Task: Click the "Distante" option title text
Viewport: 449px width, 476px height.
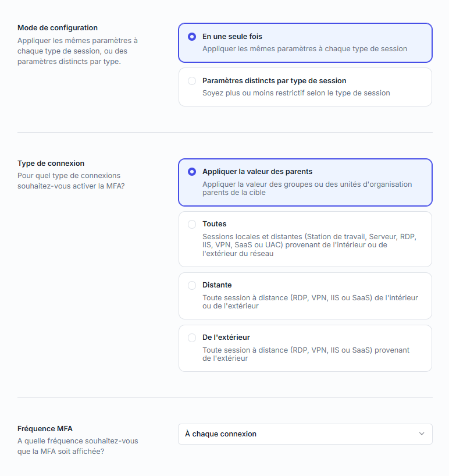Action: (x=217, y=285)
